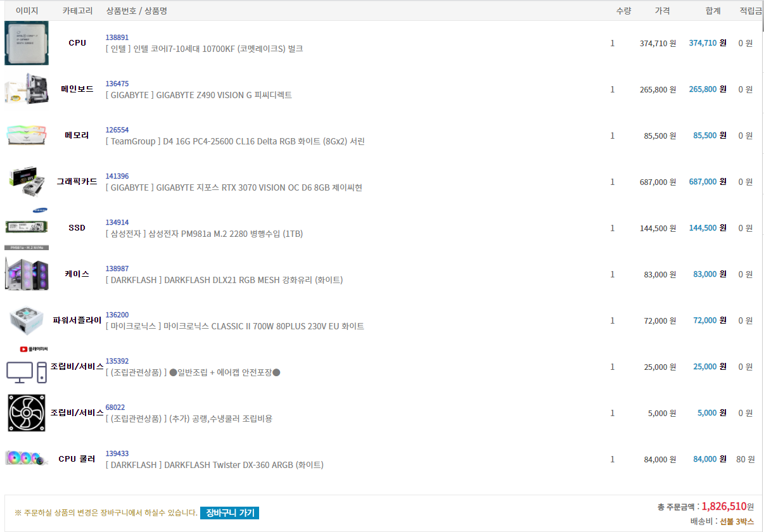The image size is (764, 532).
Task: Click the total order amount 1,826,510원
Action: (x=728, y=507)
